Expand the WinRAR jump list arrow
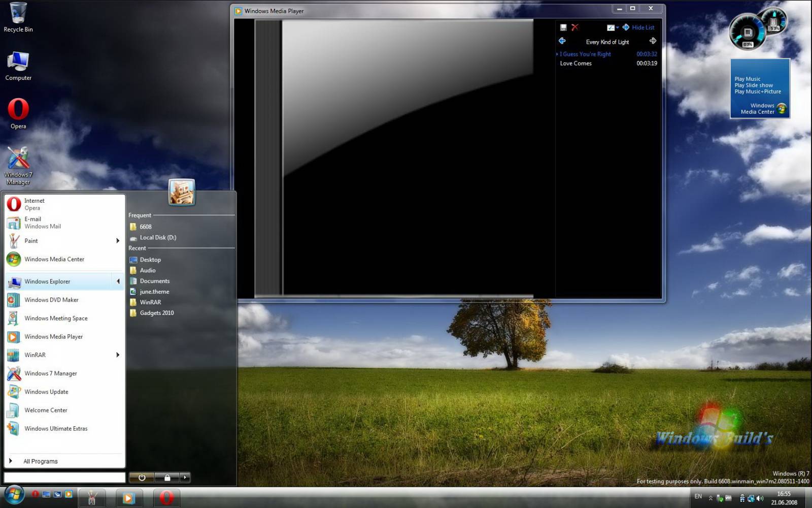Image resolution: width=812 pixels, height=508 pixels. 118,355
